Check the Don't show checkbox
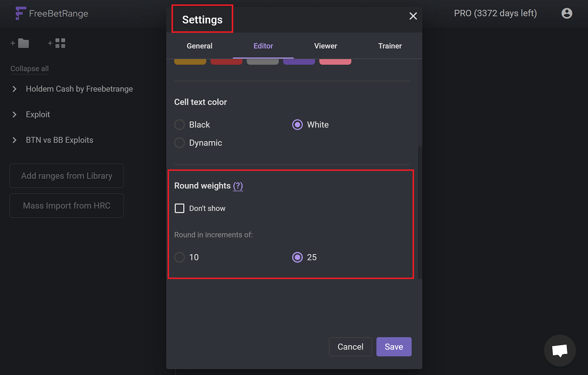This screenshot has height=375, width=588. (x=180, y=209)
